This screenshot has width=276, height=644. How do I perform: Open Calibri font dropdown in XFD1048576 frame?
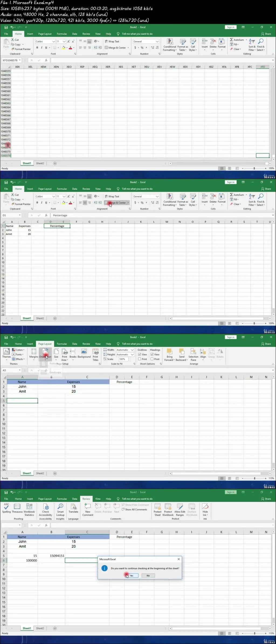pos(54,42)
